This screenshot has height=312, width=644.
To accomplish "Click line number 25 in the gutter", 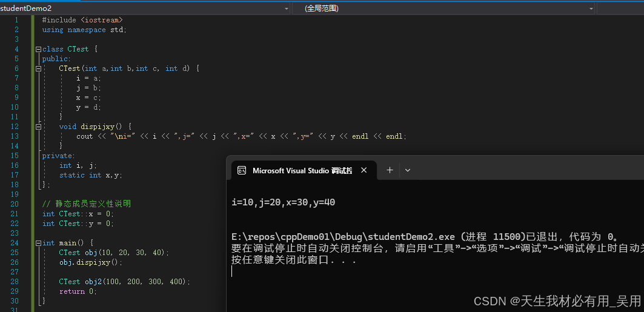I will click(x=15, y=253).
